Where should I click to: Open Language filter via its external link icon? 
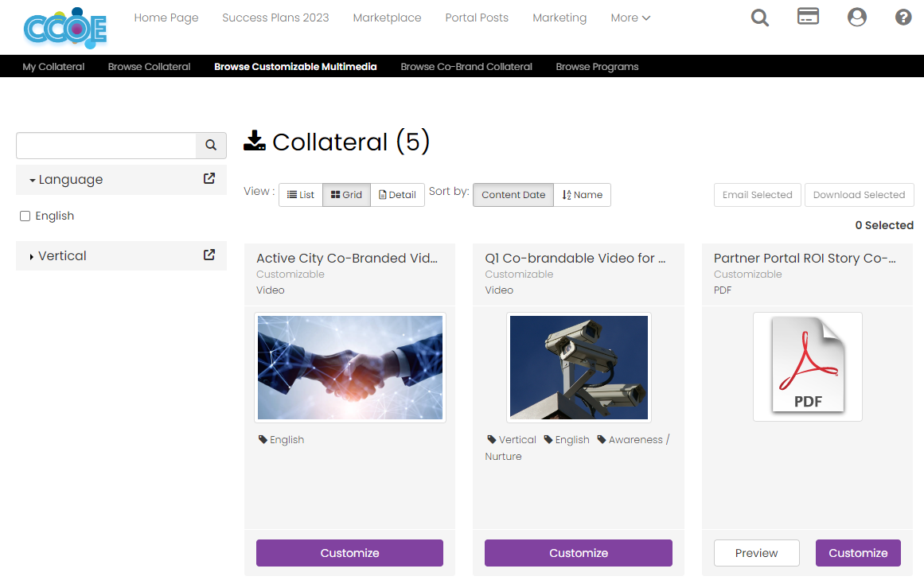(209, 179)
